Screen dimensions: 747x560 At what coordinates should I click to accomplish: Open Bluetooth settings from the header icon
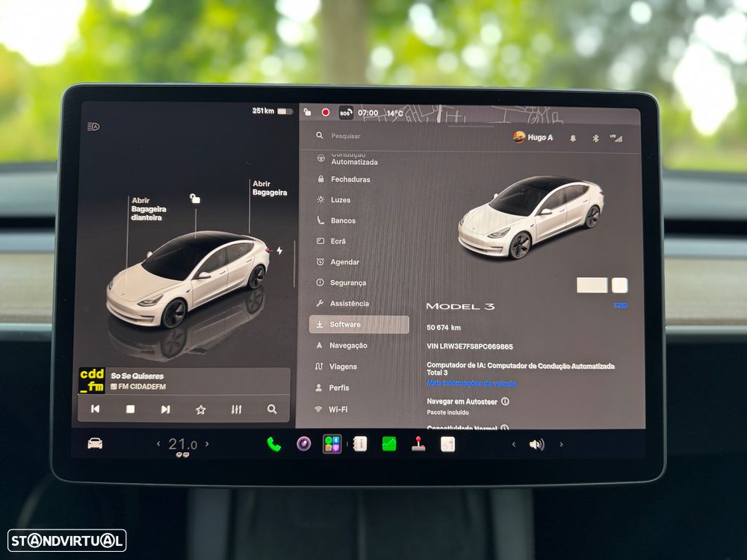click(595, 138)
